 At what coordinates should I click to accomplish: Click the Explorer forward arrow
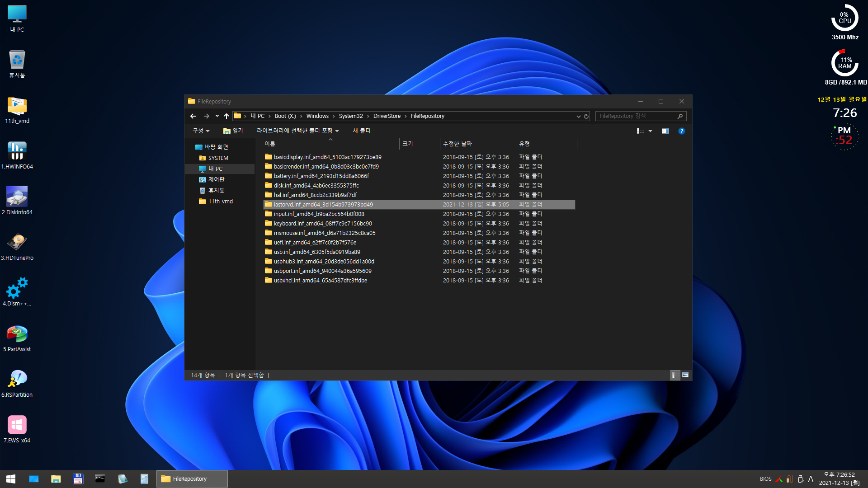207,116
